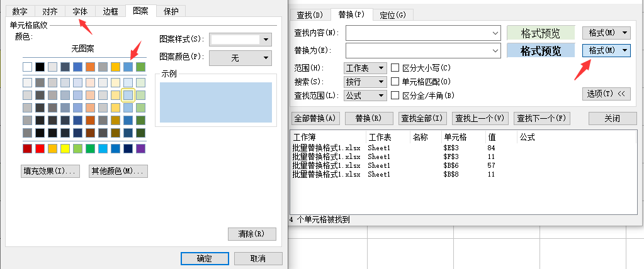Open arrow of 格式(M) beside 替换为 row
644x269 pixels.
point(624,50)
